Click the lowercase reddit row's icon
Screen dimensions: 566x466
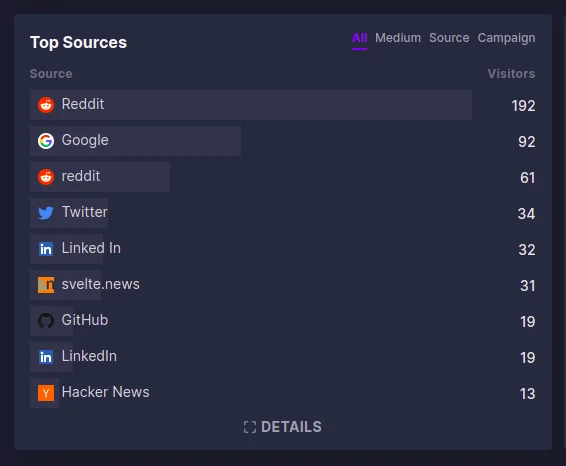click(x=46, y=177)
